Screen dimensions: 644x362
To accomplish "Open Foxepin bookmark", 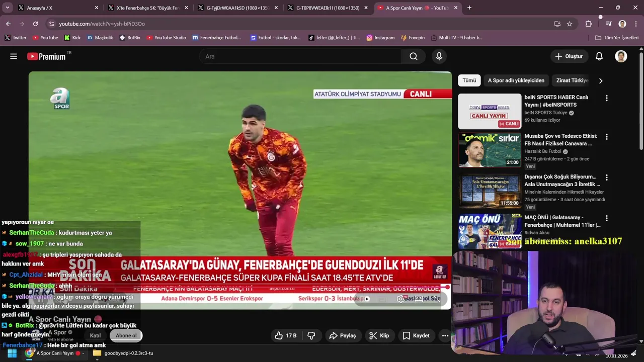I will click(x=413, y=38).
